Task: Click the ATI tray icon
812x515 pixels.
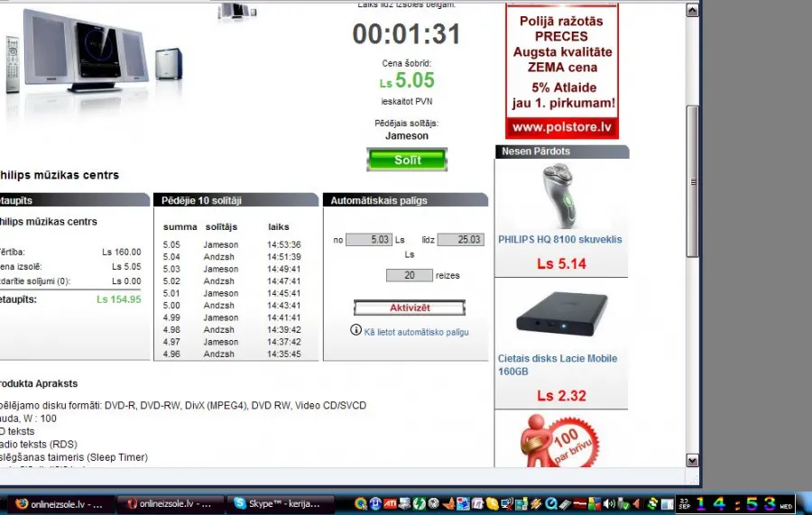Action: coord(390,503)
